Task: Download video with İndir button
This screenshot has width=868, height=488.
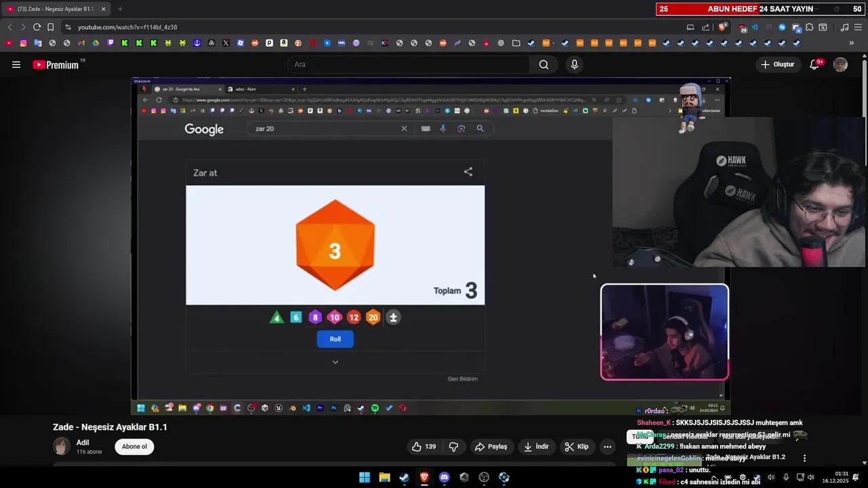Action: pyautogui.click(x=536, y=447)
